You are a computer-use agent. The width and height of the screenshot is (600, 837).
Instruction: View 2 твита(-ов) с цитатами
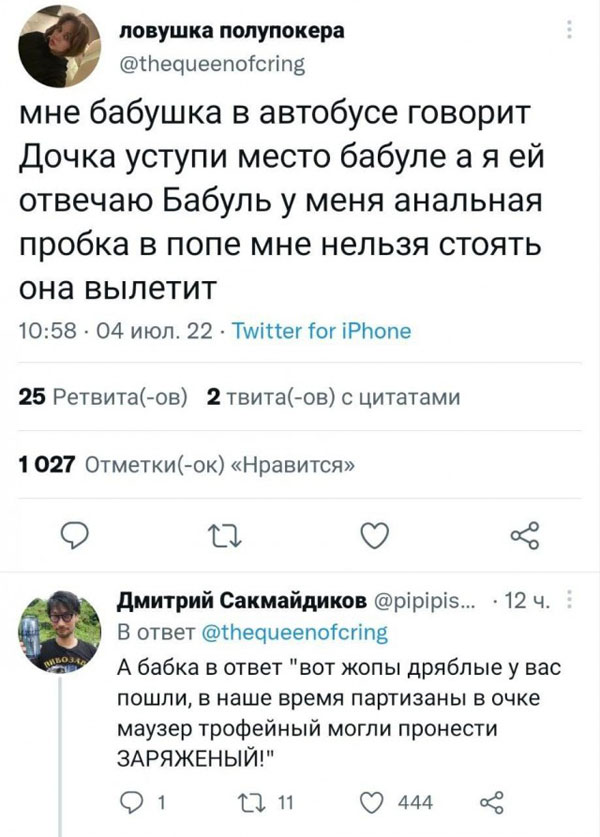333,397
